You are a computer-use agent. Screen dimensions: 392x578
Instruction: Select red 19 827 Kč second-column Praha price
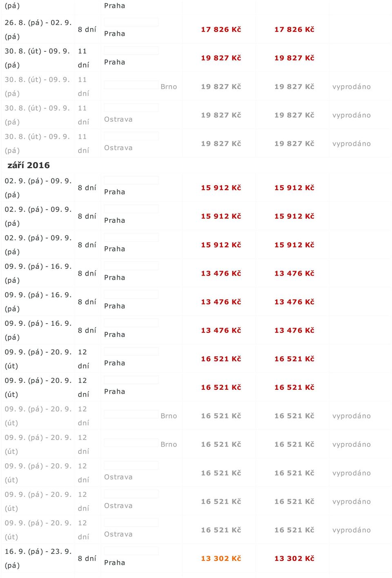[294, 58]
